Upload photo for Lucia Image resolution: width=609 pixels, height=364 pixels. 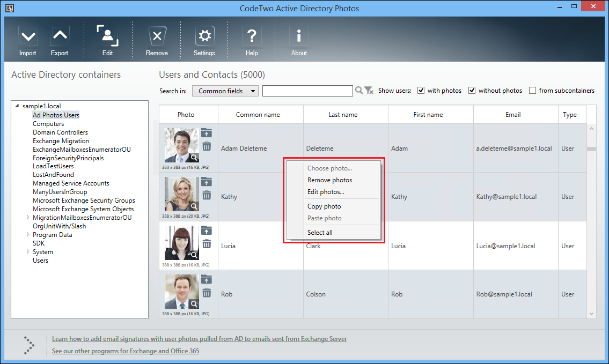pyautogui.click(x=207, y=231)
